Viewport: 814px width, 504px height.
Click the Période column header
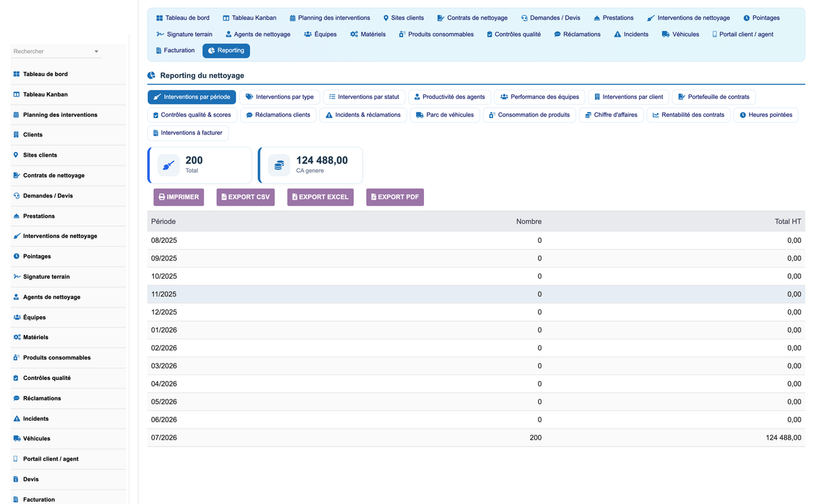pos(163,222)
